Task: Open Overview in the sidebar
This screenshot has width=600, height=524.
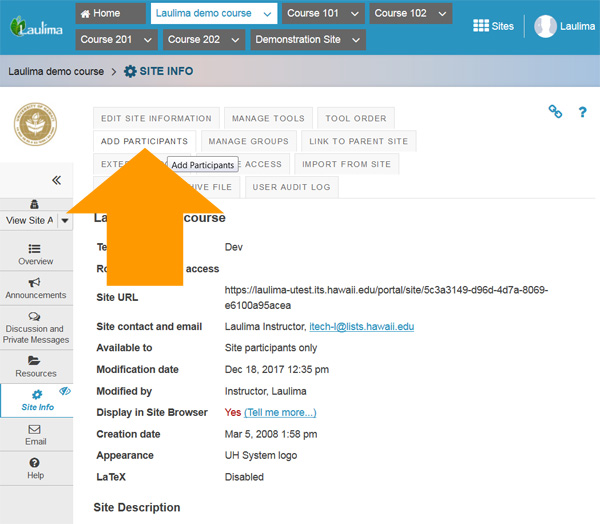Action: tap(36, 254)
